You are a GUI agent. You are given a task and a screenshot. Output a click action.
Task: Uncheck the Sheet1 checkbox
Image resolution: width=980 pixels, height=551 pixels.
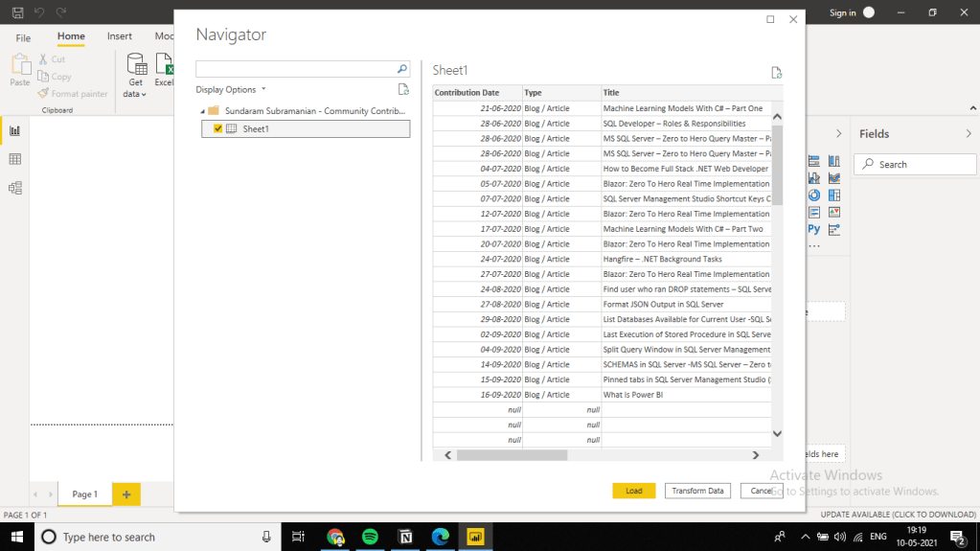coord(218,128)
